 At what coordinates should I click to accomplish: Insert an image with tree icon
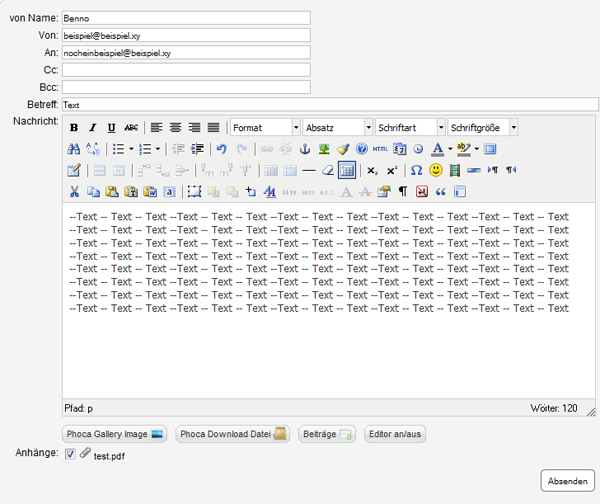[324, 149]
